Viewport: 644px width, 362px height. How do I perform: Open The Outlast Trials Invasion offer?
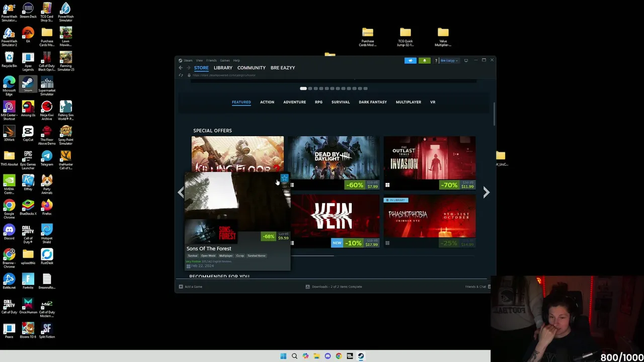(429, 162)
